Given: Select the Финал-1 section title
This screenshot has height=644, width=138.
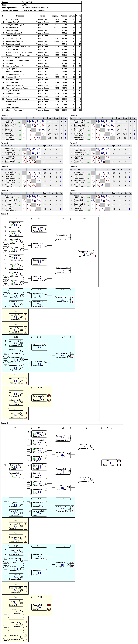Looking at the screenshot, I should (x=5, y=214).
